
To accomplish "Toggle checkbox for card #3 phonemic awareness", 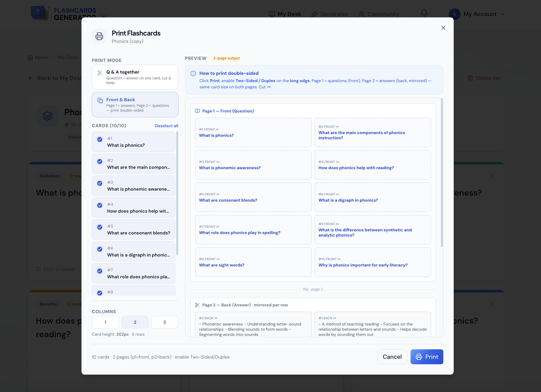I will point(100,183).
